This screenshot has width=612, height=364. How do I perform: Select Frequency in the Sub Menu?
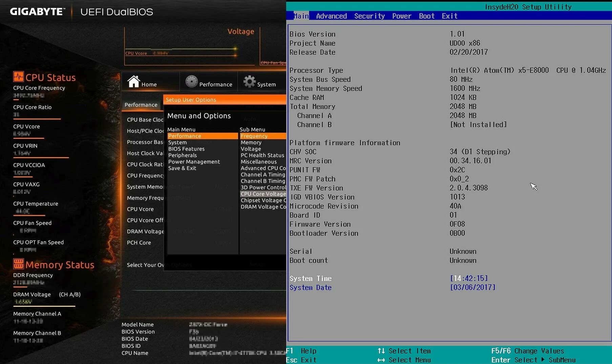[x=263, y=136]
